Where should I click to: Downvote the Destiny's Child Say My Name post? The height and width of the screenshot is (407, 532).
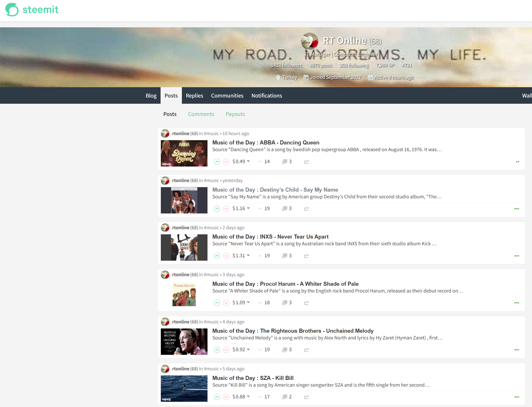pyautogui.click(x=226, y=209)
